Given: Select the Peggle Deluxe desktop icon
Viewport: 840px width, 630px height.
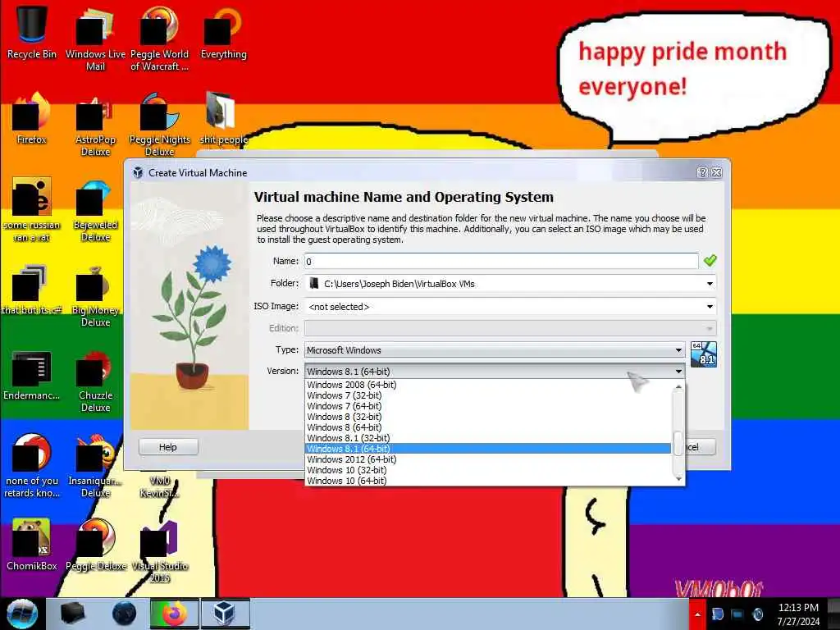Looking at the screenshot, I should pos(95,545).
